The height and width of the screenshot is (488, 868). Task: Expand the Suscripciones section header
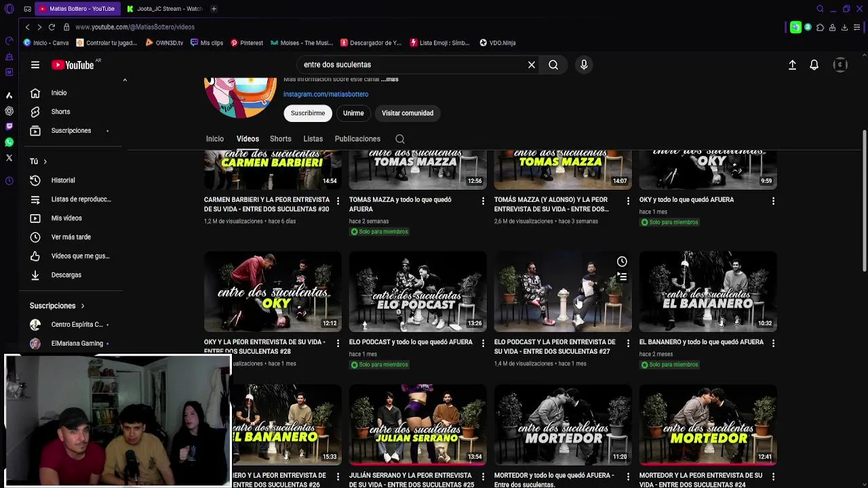pyautogui.click(x=57, y=306)
